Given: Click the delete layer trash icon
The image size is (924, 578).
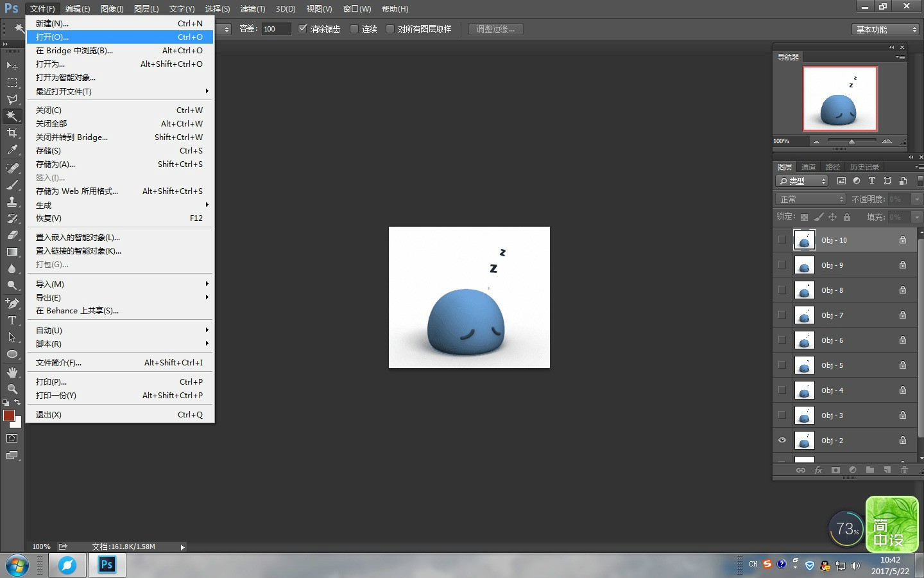Looking at the screenshot, I should (904, 470).
